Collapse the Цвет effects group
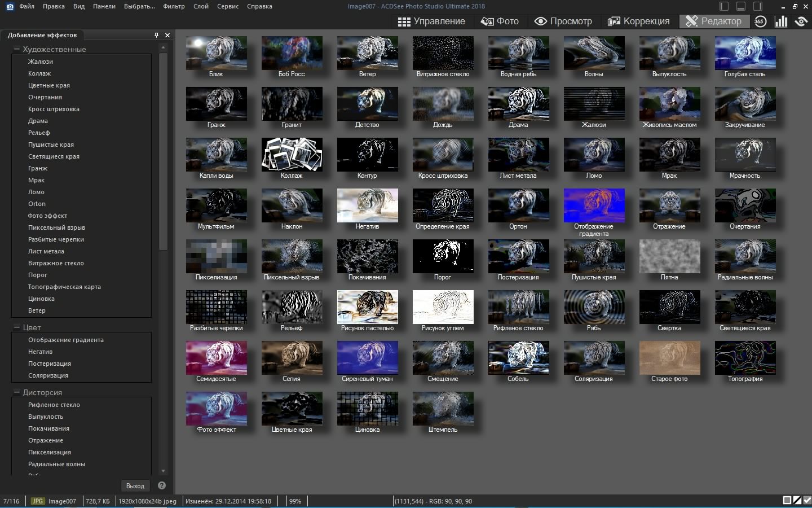This screenshot has width=812, height=508. (x=17, y=327)
